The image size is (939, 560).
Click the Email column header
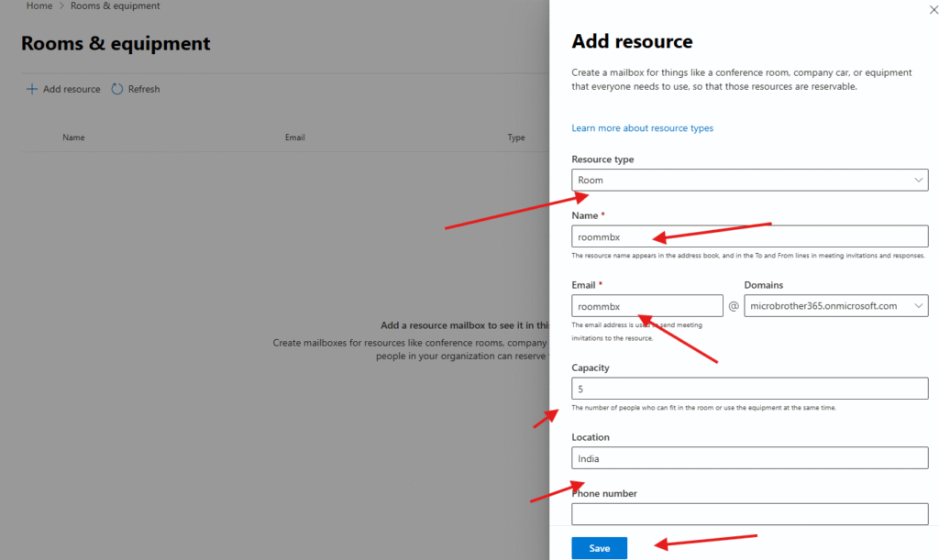294,137
